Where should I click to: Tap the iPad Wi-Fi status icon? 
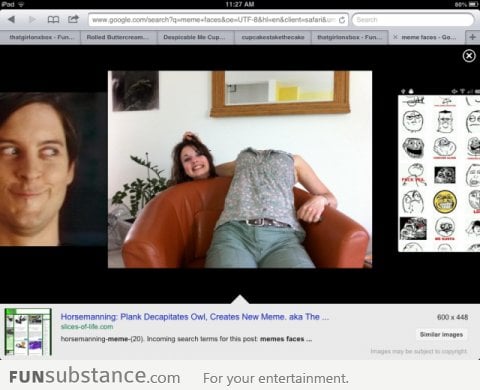click(x=21, y=4)
